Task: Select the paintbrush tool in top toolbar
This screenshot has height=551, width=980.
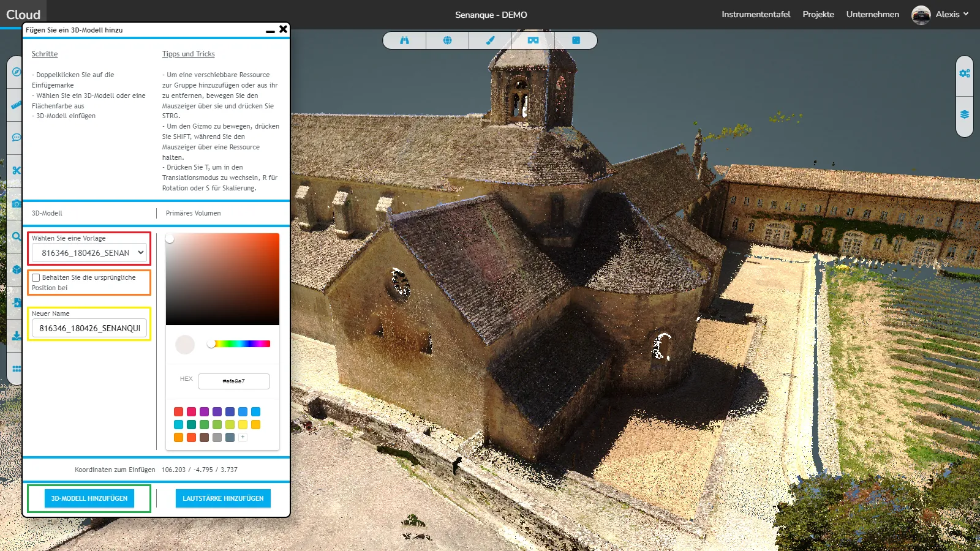Action: (x=490, y=40)
